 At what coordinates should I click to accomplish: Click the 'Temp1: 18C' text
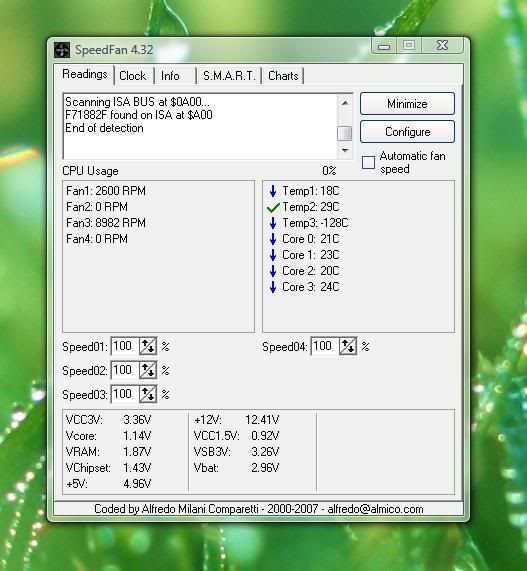coord(311,191)
